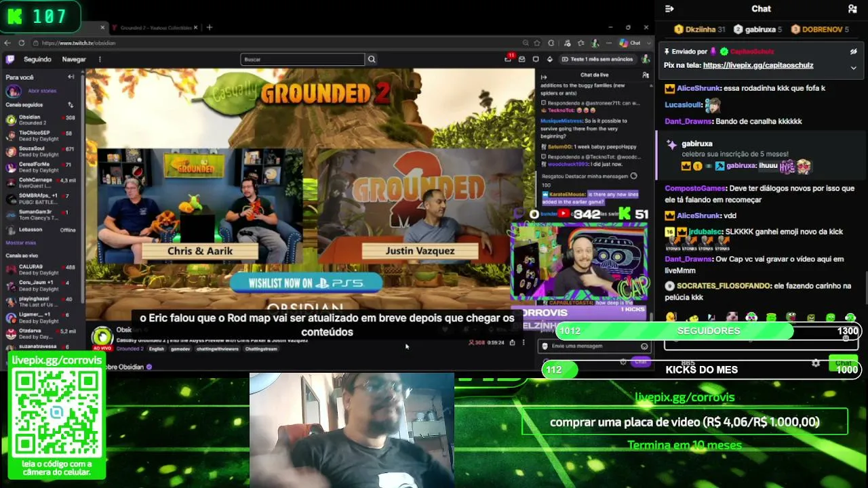The width and height of the screenshot is (868, 488).
Task: Select the chattingwithviewers stream tag
Action: pyautogui.click(x=217, y=349)
